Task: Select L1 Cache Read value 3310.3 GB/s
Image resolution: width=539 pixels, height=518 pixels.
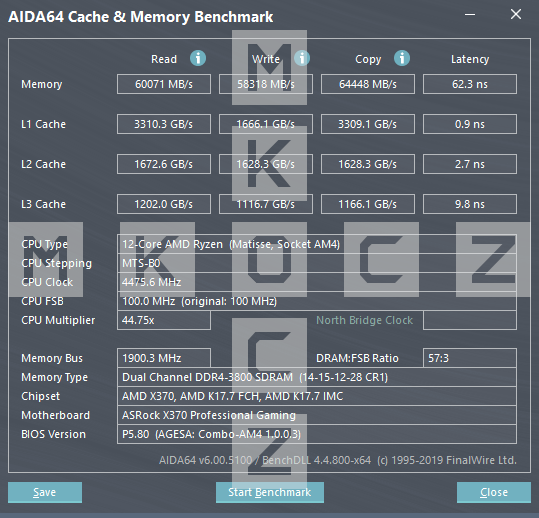Action: coord(164,124)
